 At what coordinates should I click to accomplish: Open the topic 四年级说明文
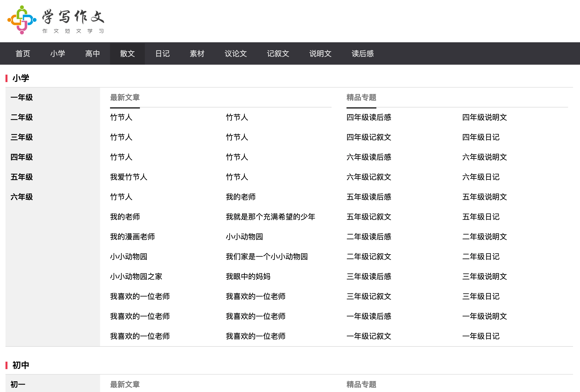[485, 117]
